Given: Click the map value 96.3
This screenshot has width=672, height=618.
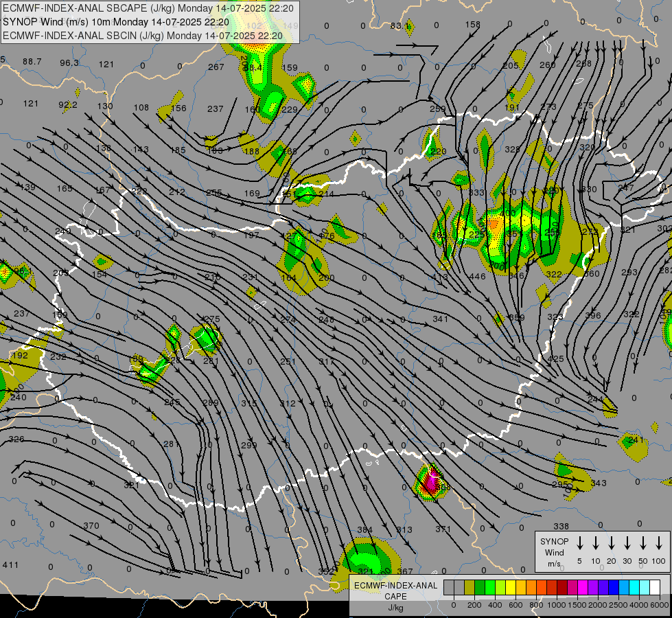Looking at the screenshot, I should [69, 63].
